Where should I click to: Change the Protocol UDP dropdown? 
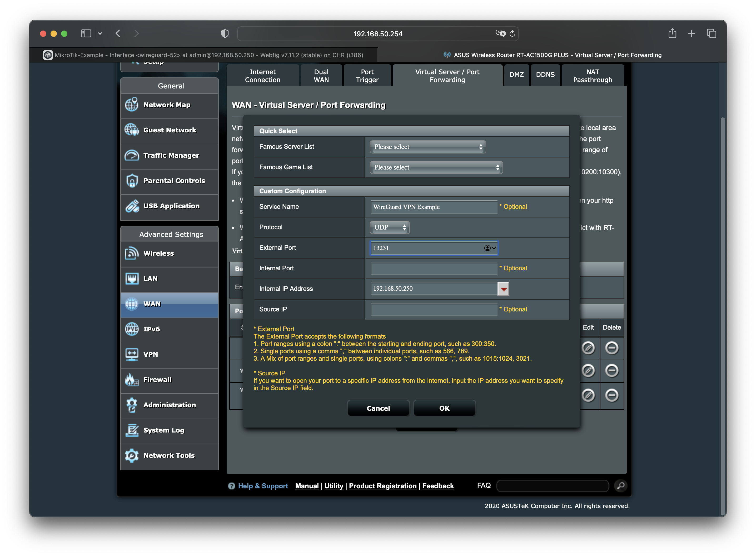point(390,227)
